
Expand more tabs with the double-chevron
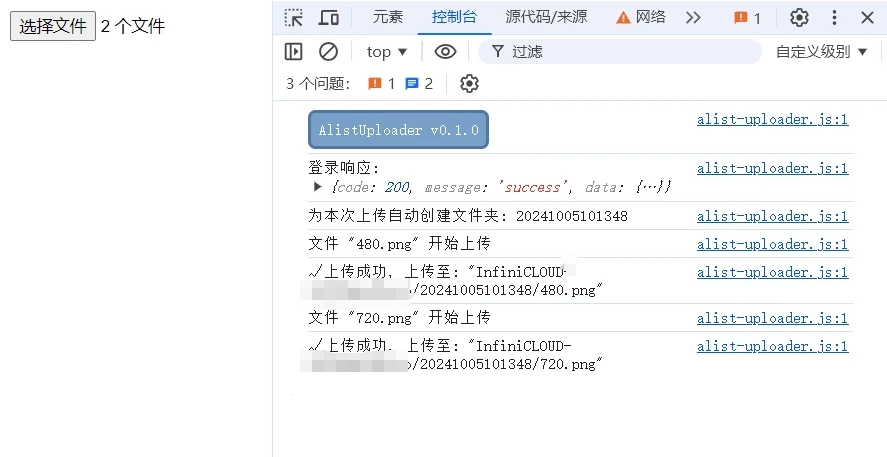pos(693,18)
